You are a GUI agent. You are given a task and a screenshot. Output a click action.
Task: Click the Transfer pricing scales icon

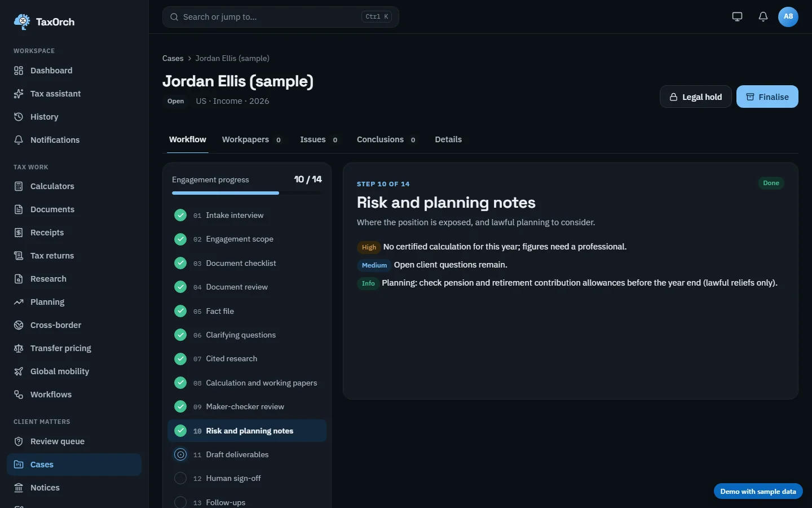pyautogui.click(x=19, y=348)
